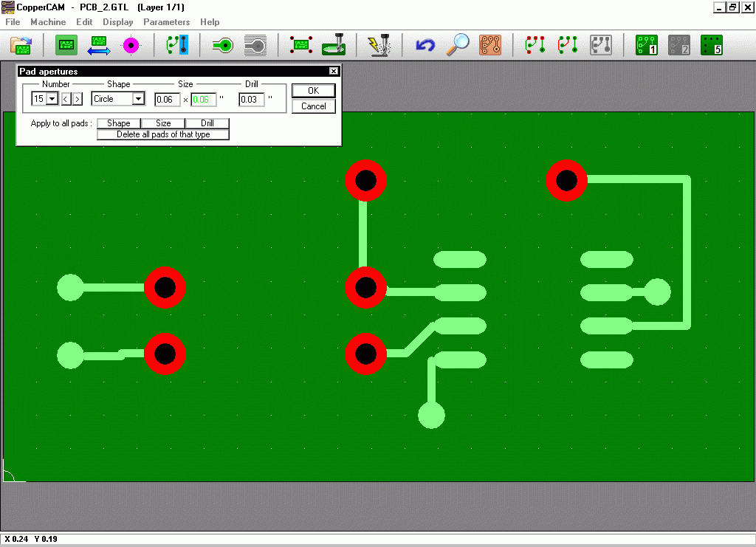Image resolution: width=756 pixels, height=547 pixels.
Task: Close the Pad apertures dialog
Action: [334, 72]
